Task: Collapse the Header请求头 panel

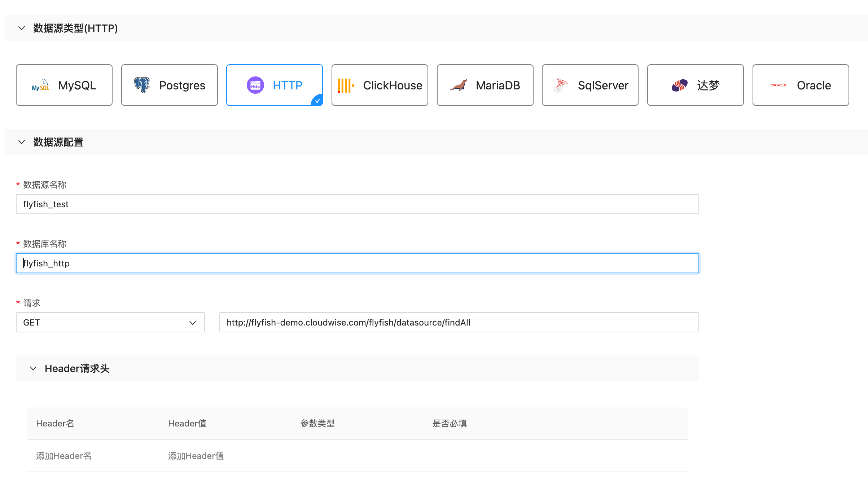Action: tap(33, 368)
